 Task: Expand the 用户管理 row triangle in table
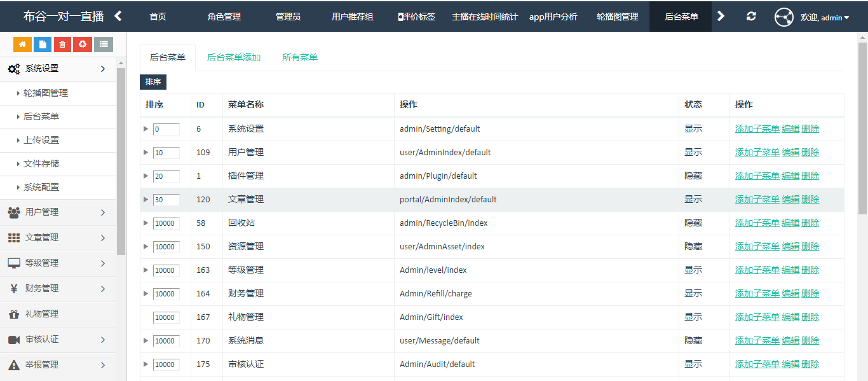[146, 153]
